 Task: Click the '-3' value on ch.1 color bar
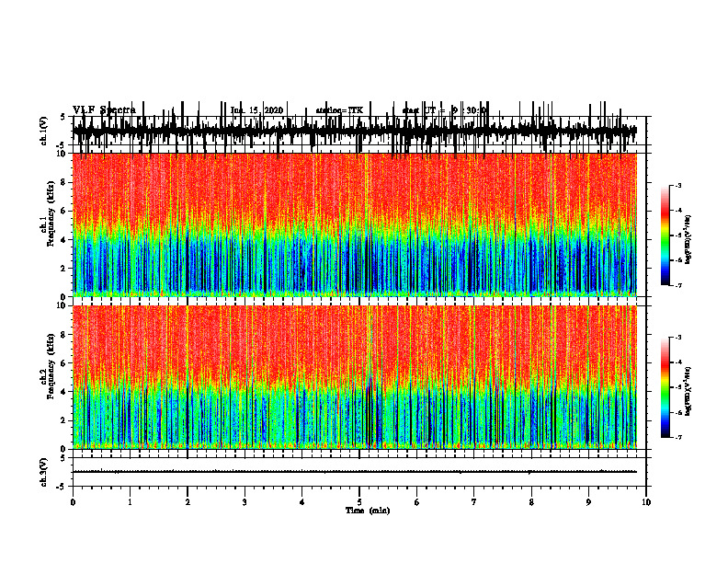pos(677,186)
